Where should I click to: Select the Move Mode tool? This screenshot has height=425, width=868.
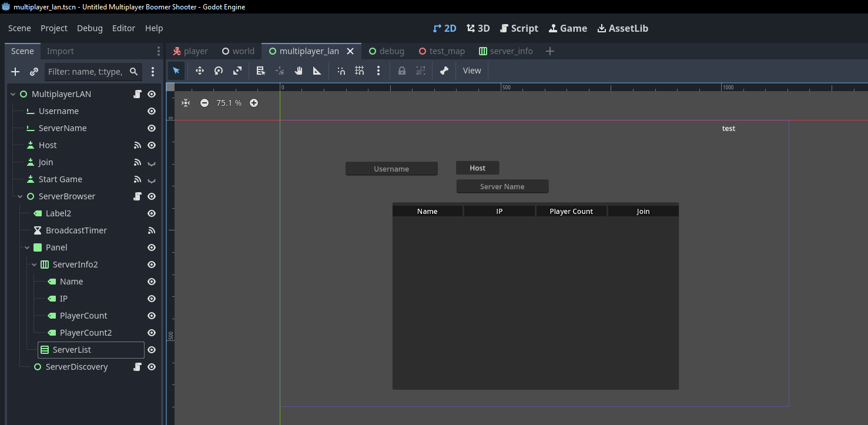pyautogui.click(x=200, y=71)
